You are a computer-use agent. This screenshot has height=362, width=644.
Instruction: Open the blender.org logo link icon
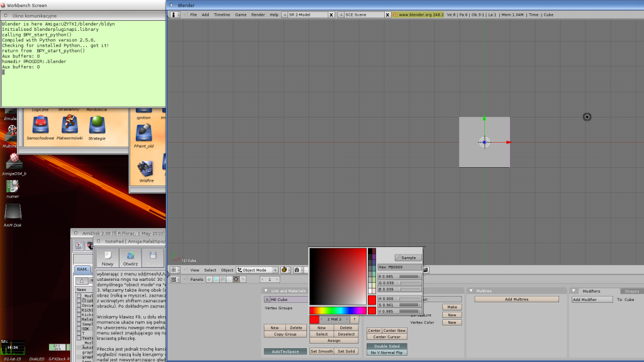[x=396, y=15]
